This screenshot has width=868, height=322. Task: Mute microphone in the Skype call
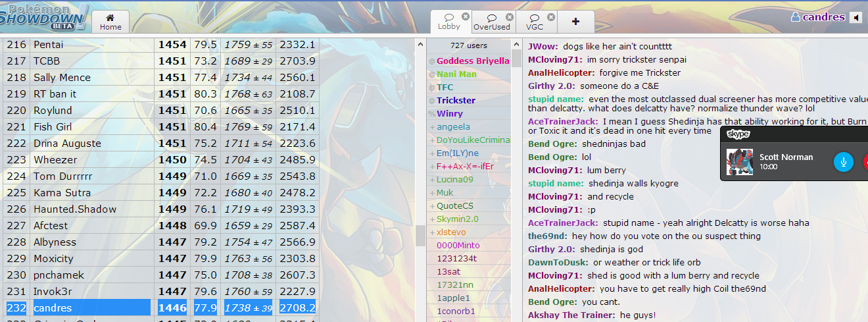point(843,161)
